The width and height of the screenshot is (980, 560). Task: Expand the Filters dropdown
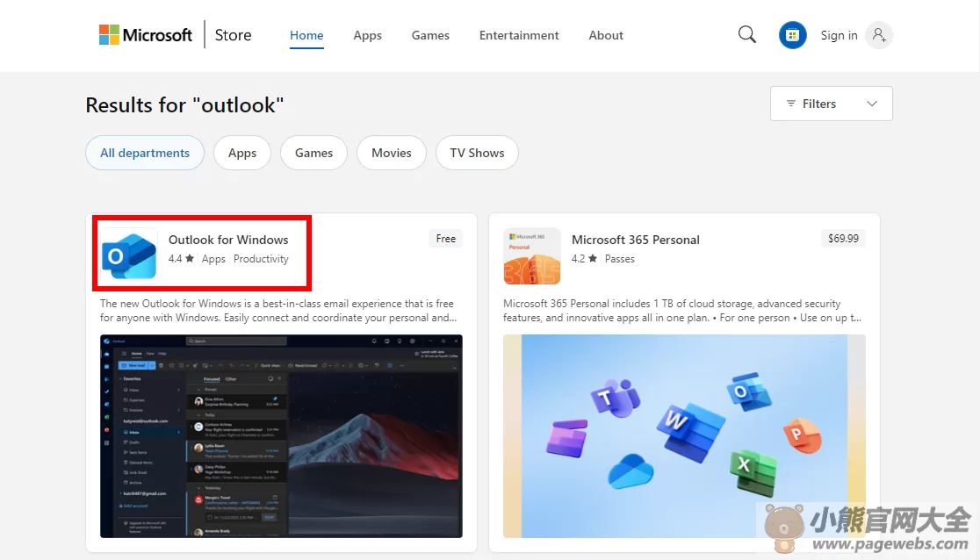tap(832, 104)
